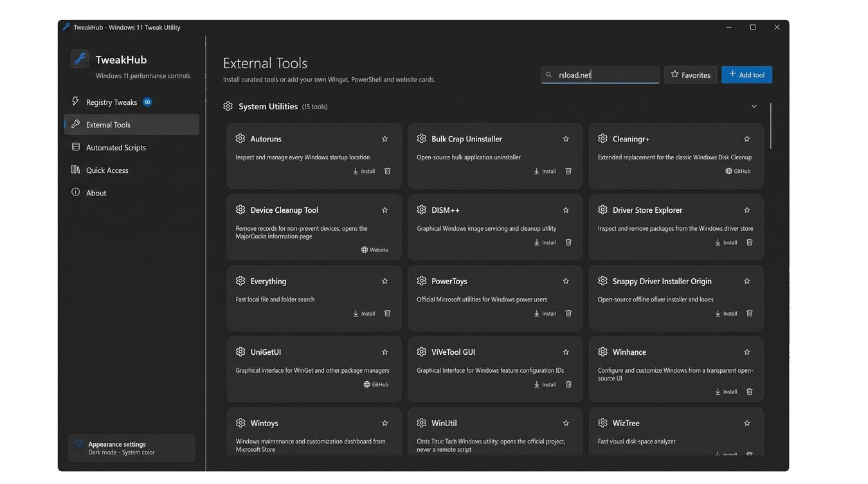
Task: Open Cleaningr+ GitHub link
Action: click(x=738, y=171)
